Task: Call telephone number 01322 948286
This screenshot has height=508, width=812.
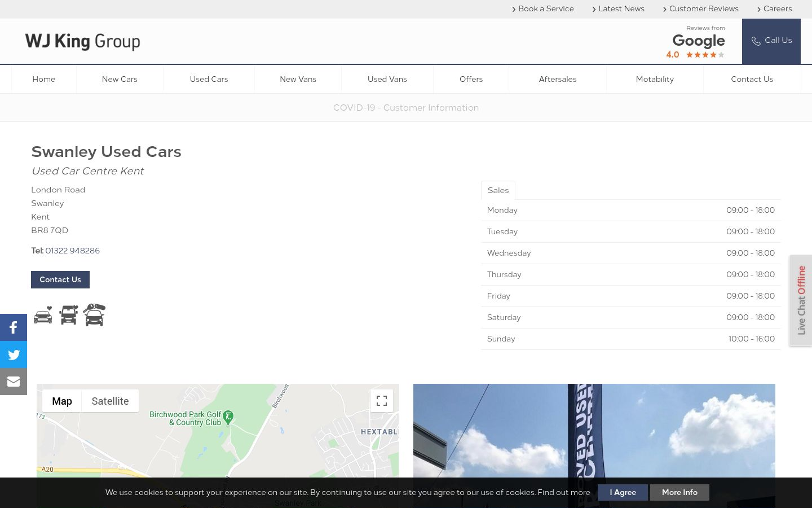Action: click(73, 251)
